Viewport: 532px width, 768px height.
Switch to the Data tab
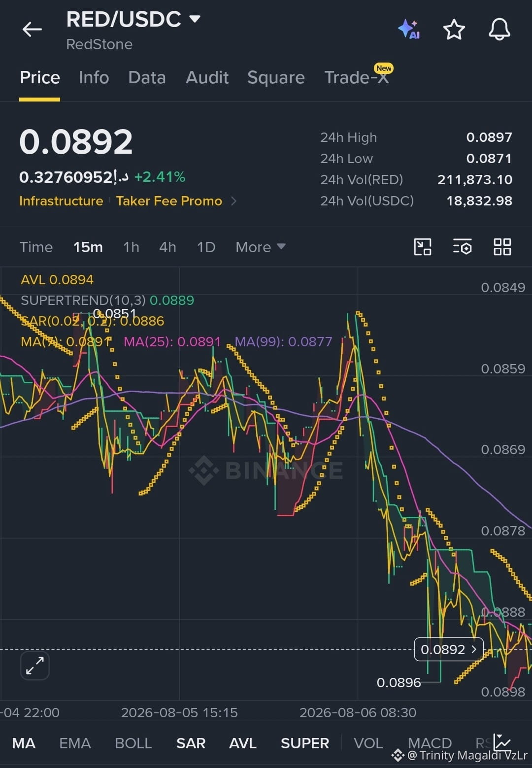click(147, 77)
